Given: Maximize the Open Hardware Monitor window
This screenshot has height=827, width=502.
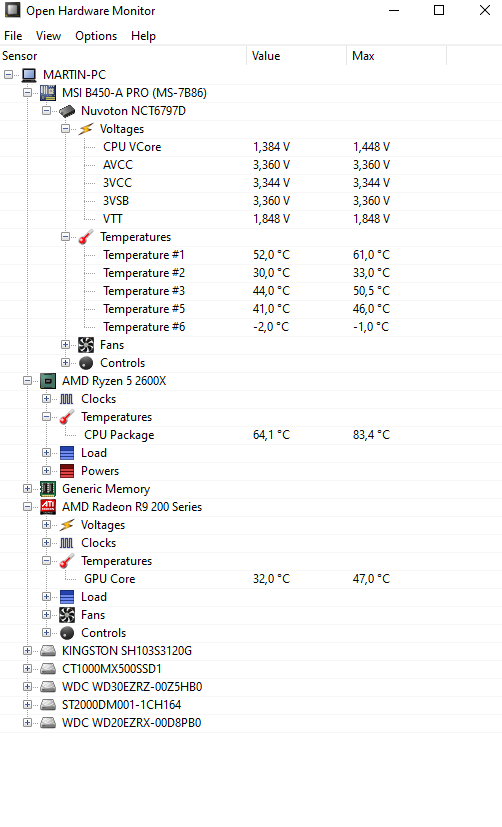Looking at the screenshot, I should coord(439,10).
